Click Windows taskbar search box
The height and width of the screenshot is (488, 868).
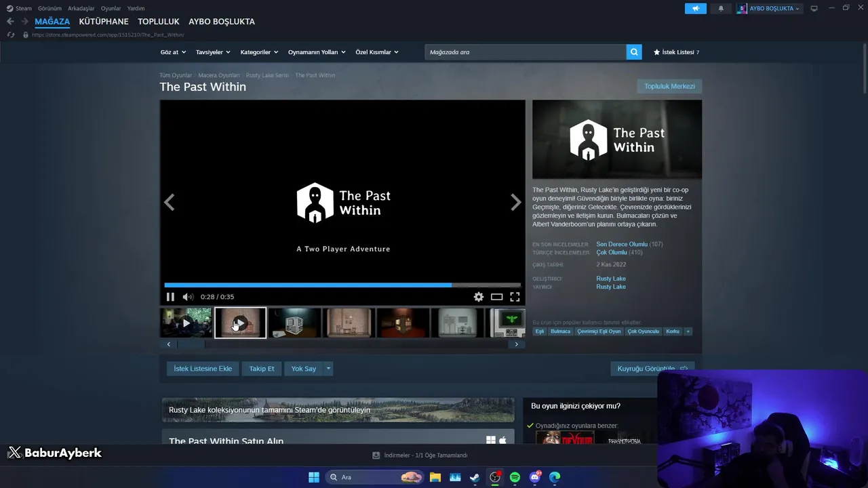point(374,477)
